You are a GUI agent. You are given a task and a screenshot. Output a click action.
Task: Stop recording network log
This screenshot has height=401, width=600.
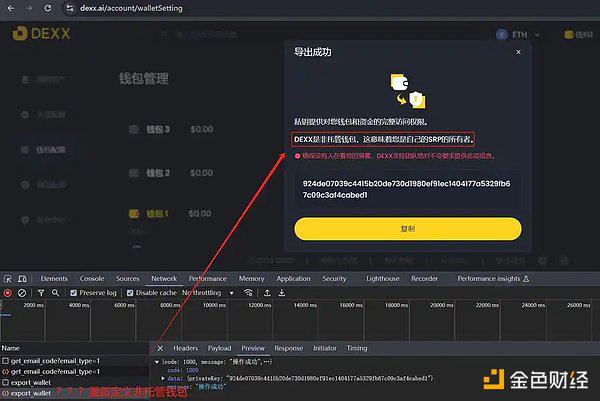(x=7, y=293)
